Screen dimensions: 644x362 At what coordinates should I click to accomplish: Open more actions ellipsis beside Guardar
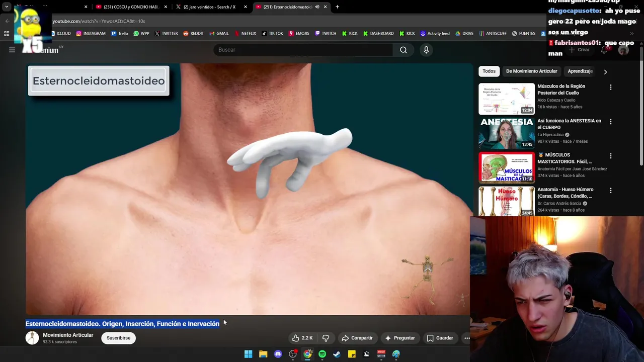tap(466, 338)
